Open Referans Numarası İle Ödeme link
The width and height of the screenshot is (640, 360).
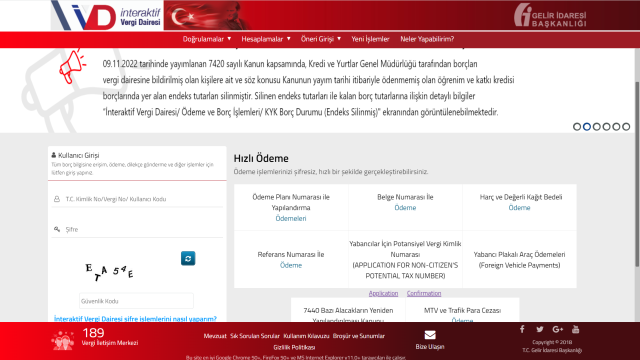tap(291, 265)
